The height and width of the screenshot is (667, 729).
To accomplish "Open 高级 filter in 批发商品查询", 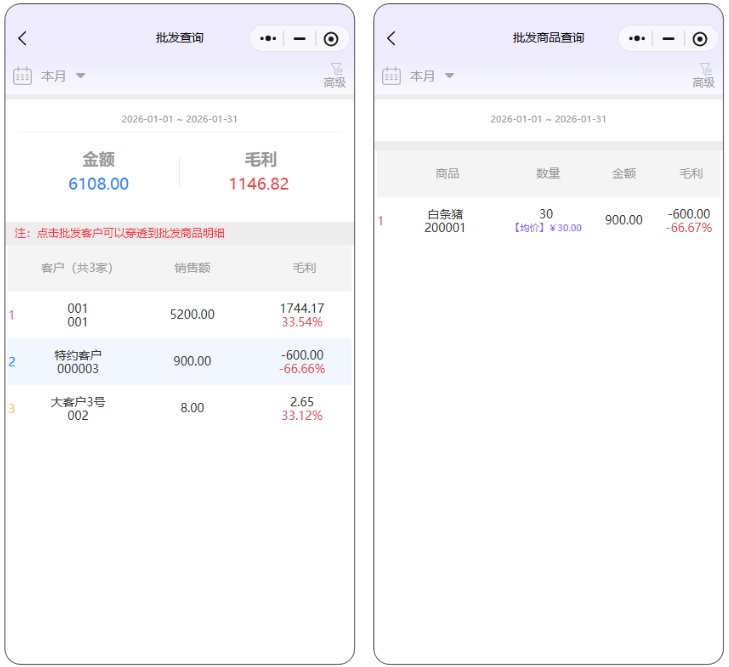I will (704, 76).
